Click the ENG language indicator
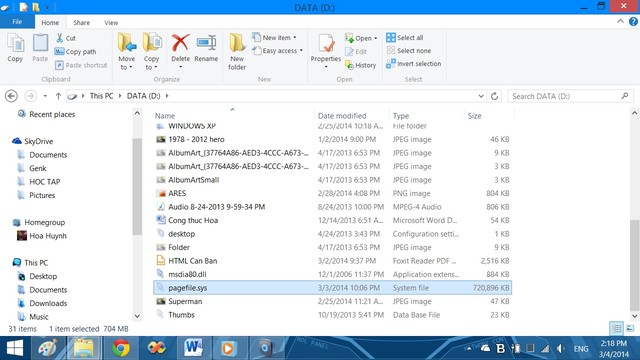Image resolution: width=640 pixels, height=360 pixels. tap(581, 349)
